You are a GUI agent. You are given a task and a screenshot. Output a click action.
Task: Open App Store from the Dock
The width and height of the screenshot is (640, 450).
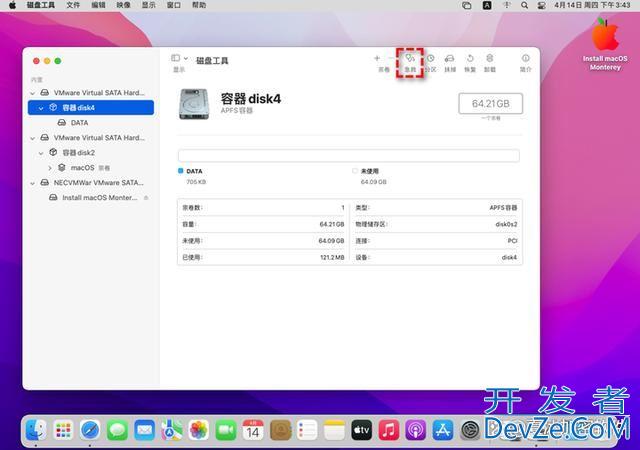443,430
